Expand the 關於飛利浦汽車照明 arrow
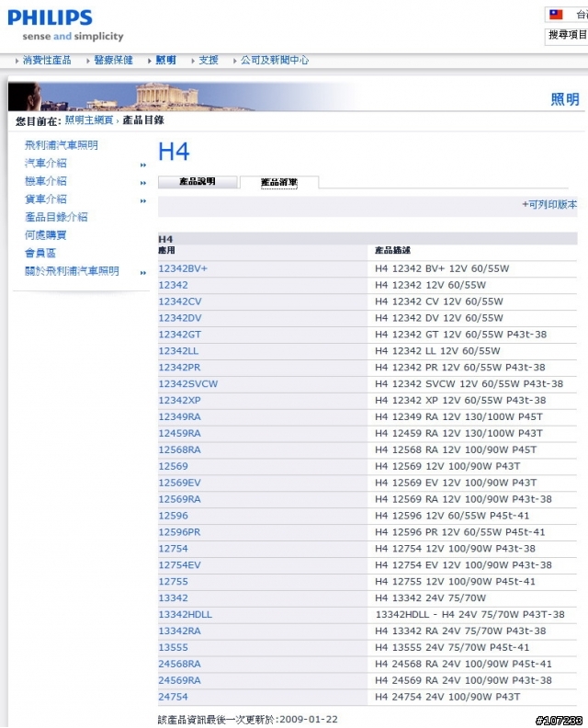Image resolution: width=588 pixels, height=728 pixels. pyautogui.click(x=143, y=272)
